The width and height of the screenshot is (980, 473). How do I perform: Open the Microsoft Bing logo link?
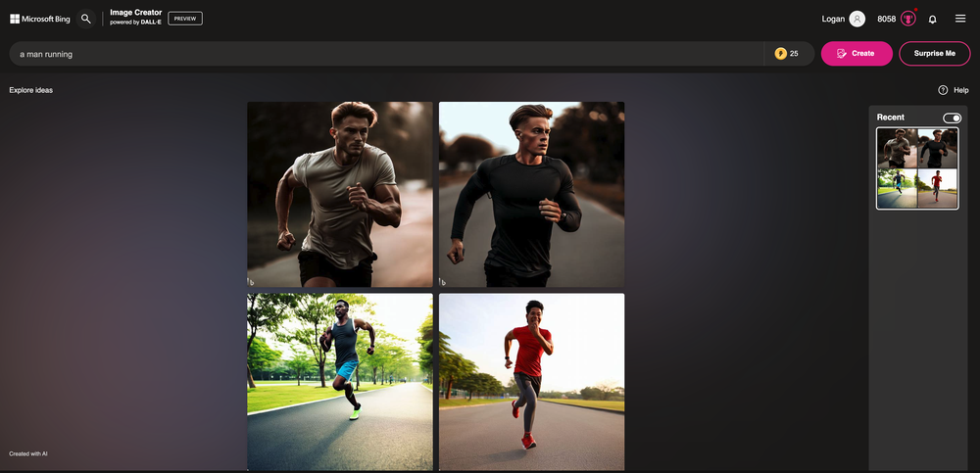point(40,19)
